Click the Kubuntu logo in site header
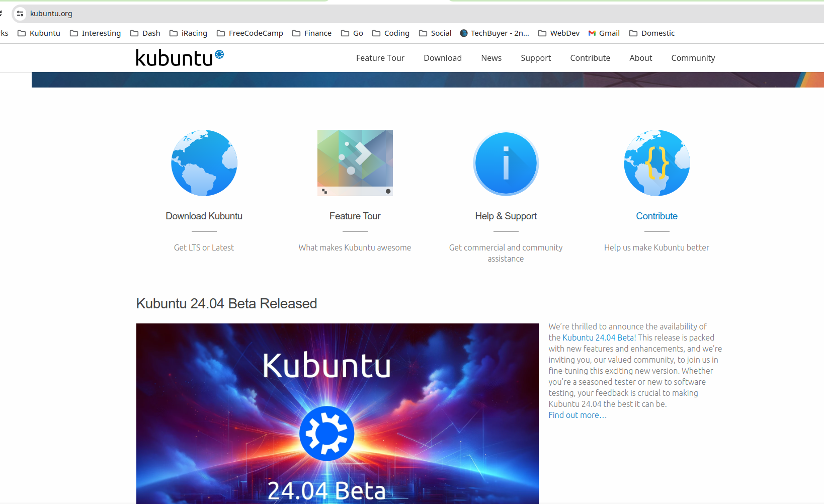 [x=180, y=58]
